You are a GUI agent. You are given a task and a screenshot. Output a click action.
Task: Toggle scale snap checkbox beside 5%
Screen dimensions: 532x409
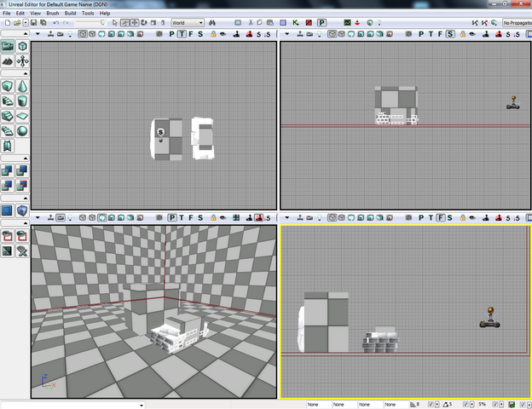(495, 404)
